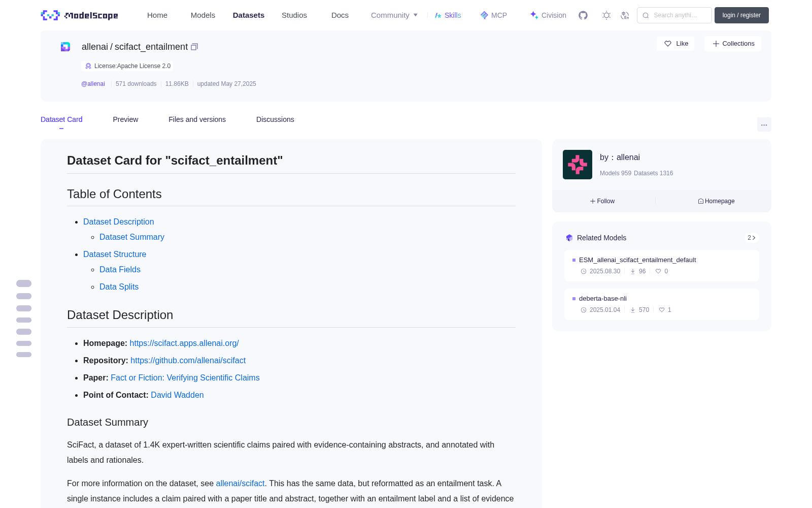Like the dataset with heart button
The image size is (812, 508).
[x=676, y=44]
